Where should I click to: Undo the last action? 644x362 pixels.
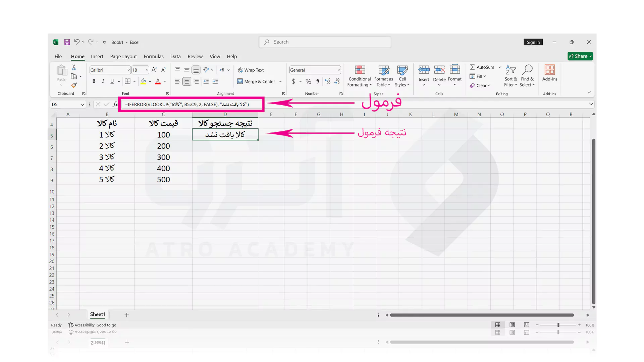77,42
